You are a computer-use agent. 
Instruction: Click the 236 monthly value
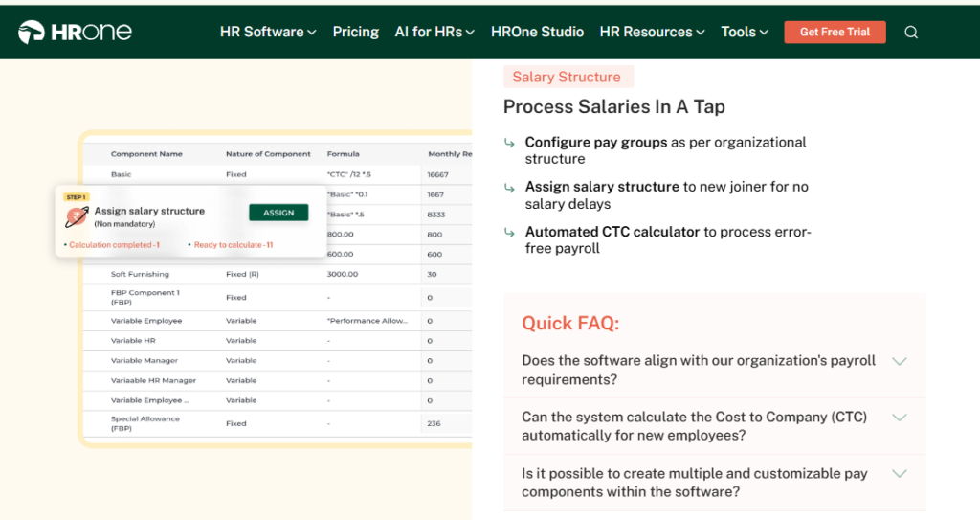[x=434, y=423]
